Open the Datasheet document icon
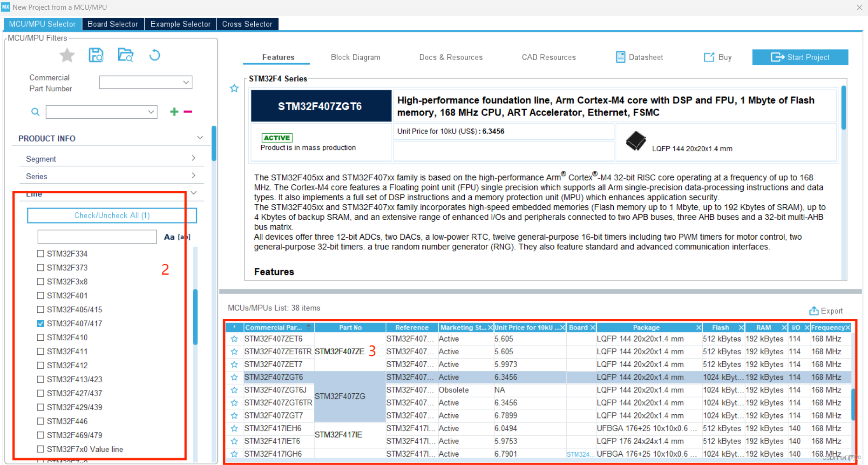Screen dimensions: 868x465 pyautogui.click(x=620, y=57)
